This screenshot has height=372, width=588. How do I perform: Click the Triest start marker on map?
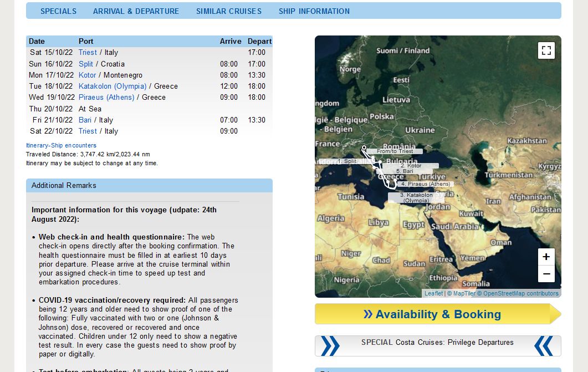[364, 148]
